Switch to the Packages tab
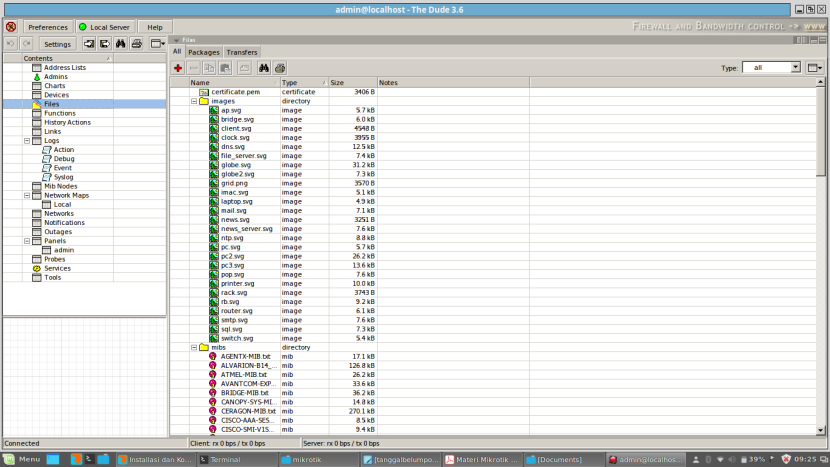 204,52
